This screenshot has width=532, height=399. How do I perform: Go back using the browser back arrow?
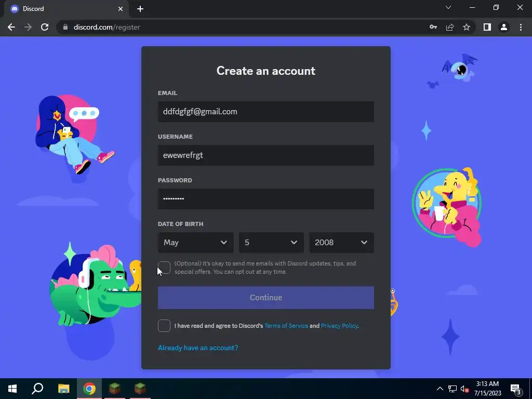[x=11, y=27]
